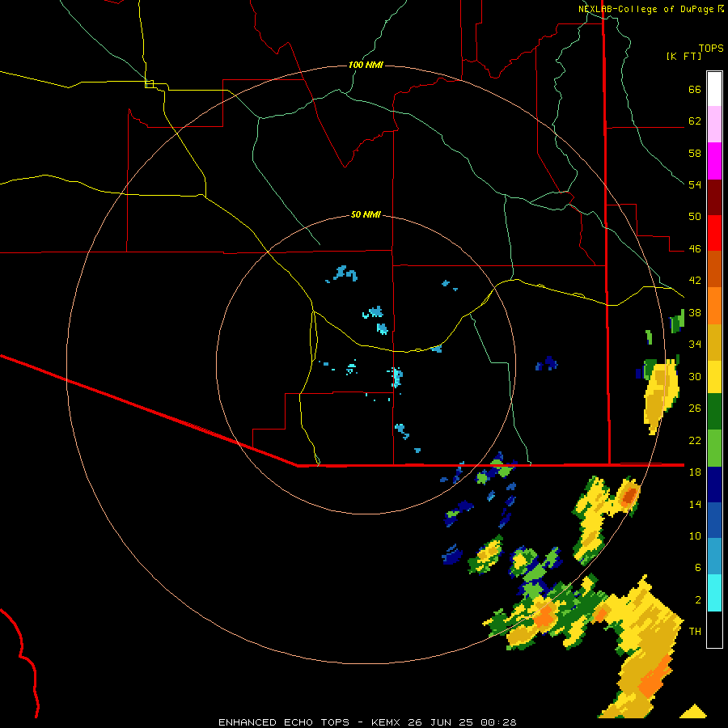Click the legend value '66'
The image size is (728, 728).
(x=695, y=89)
